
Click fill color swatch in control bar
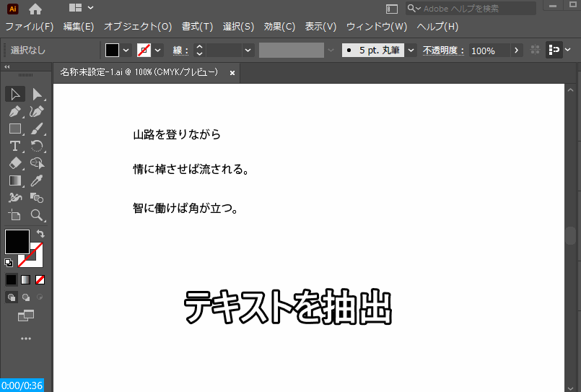pos(113,50)
